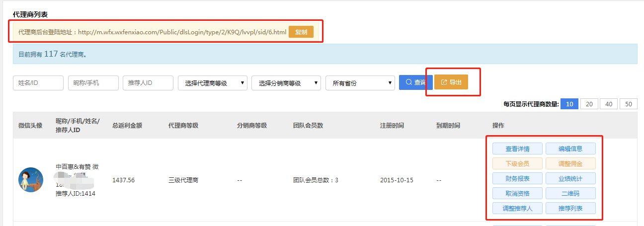
Task: Click the 推荐人ID input field
Action: click(x=148, y=83)
